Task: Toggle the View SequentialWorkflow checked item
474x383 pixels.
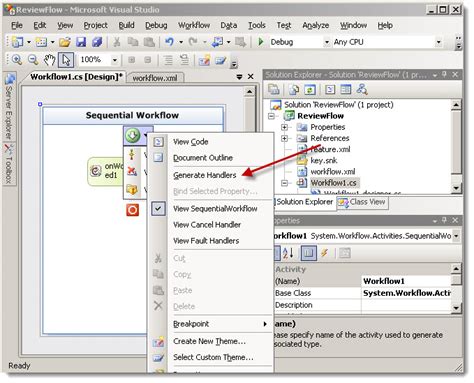Action: (215, 209)
